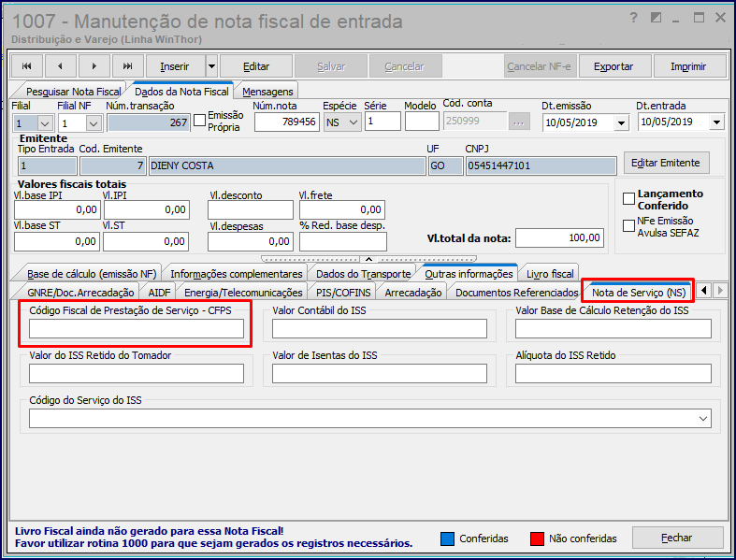The image size is (736, 560).
Task: Expand Código do Serviço do ISS dropdown
Action: click(715, 418)
